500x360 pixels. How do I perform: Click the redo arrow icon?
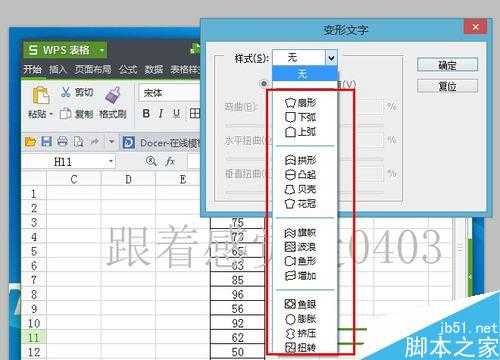tap(95, 142)
